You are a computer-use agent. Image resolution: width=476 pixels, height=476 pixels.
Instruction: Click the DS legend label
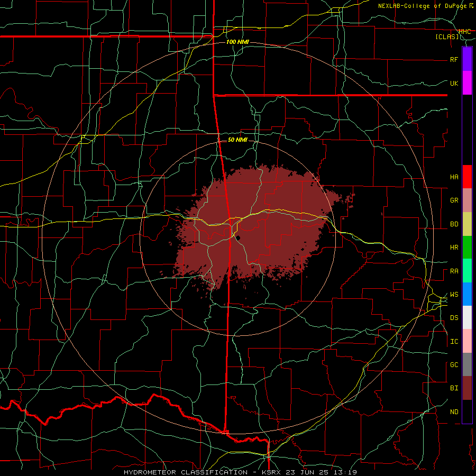[454, 318]
